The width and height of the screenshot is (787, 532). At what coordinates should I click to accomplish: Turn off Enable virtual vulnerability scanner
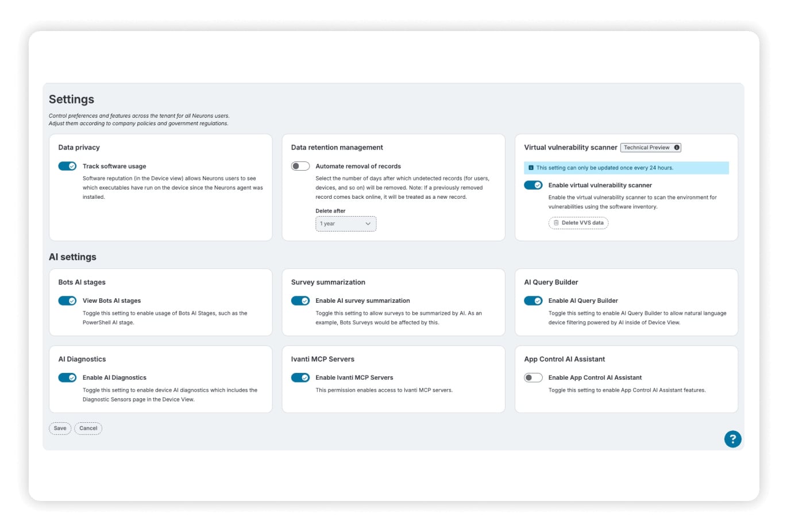pyautogui.click(x=533, y=185)
